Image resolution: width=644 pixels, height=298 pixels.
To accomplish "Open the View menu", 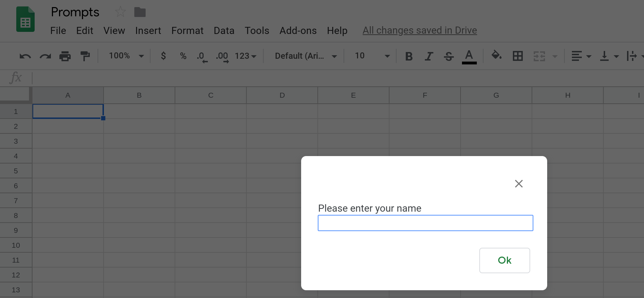I will (x=114, y=31).
